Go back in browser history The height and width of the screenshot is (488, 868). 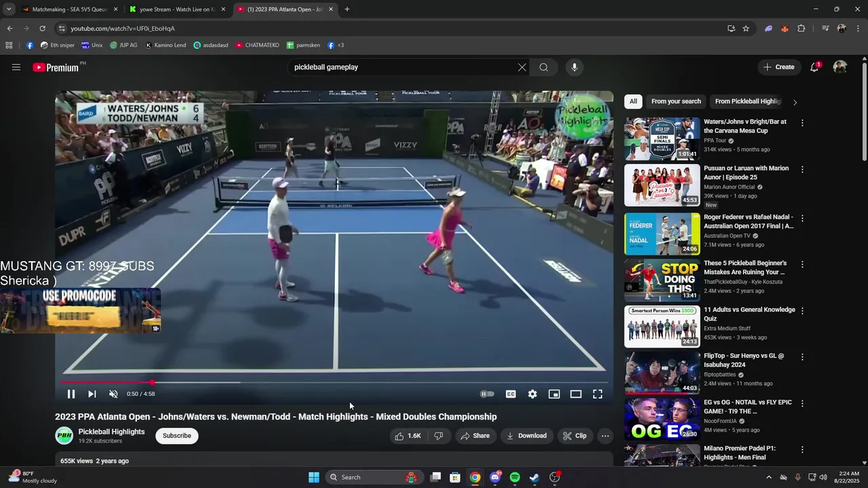pyautogui.click(x=9, y=28)
